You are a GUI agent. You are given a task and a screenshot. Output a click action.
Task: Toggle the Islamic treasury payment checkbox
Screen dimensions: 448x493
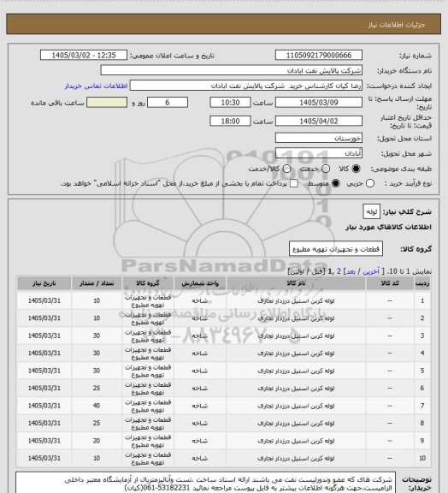click(x=294, y=183)
